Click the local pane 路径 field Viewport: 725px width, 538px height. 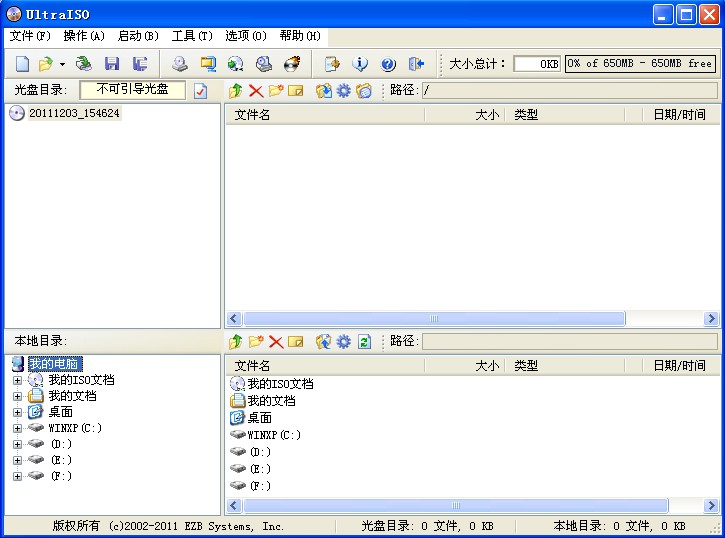click(570, 342)
